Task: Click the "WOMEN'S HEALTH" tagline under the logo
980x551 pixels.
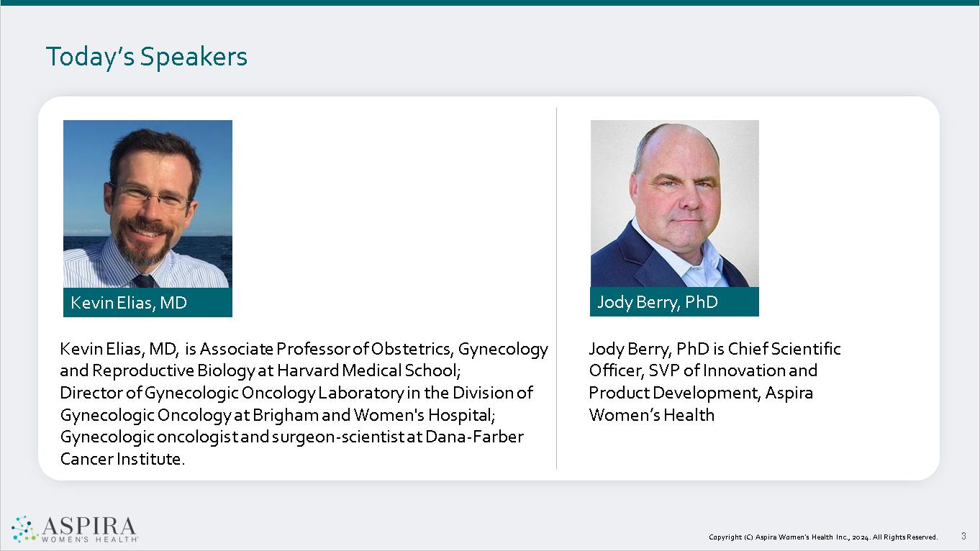Action: coord(89,539)
